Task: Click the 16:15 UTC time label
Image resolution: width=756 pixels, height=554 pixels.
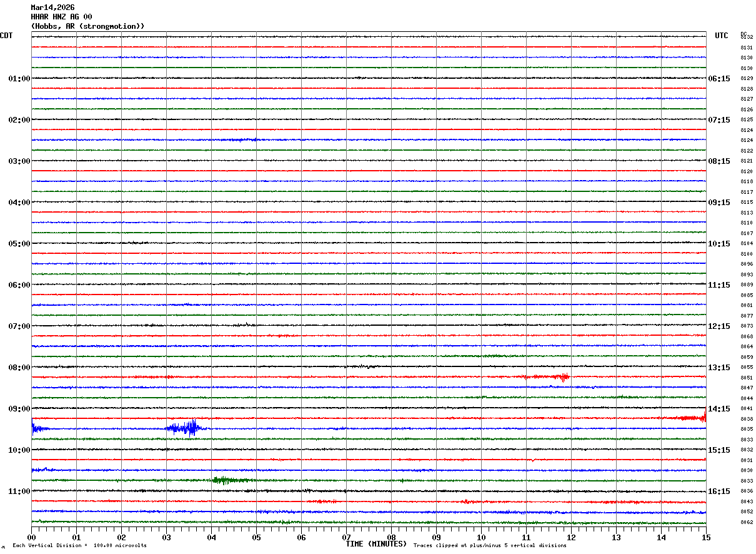Action: pyautogui.click(x=719, y=491)
